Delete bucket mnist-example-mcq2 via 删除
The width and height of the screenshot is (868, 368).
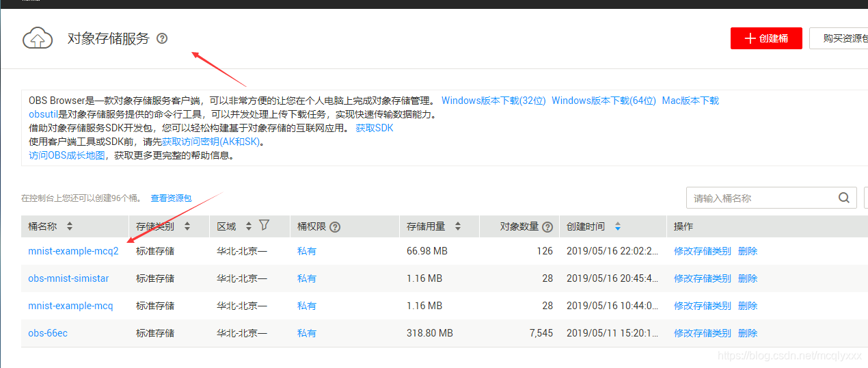pyautogui.click(x=748, y=251)
